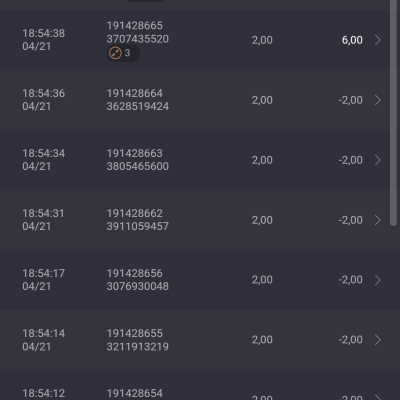This screenshot has height=400, width=400.
Task: Click the vertical scrollbar thumb
Action: point(394,113)
